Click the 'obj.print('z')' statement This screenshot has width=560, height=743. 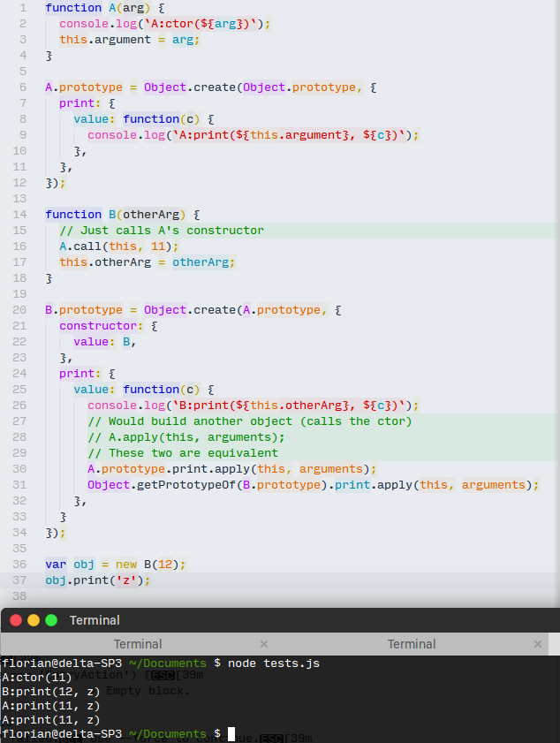(97, 580)
